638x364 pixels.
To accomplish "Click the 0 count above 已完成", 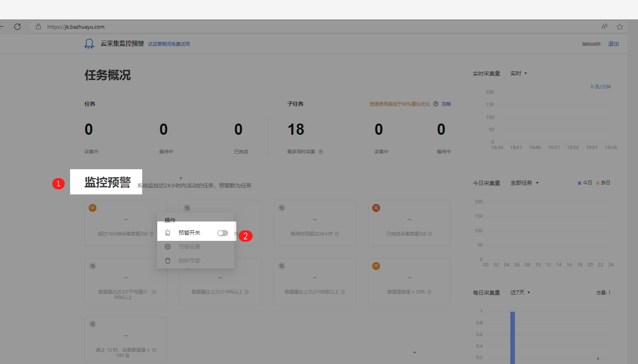I will coord(239,129).
